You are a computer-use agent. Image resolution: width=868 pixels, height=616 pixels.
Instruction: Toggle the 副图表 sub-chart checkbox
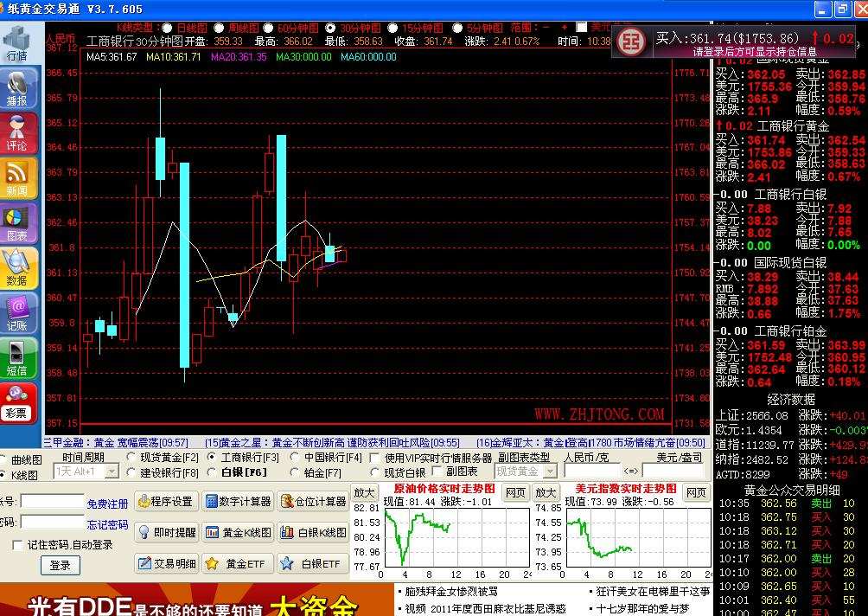437,472
